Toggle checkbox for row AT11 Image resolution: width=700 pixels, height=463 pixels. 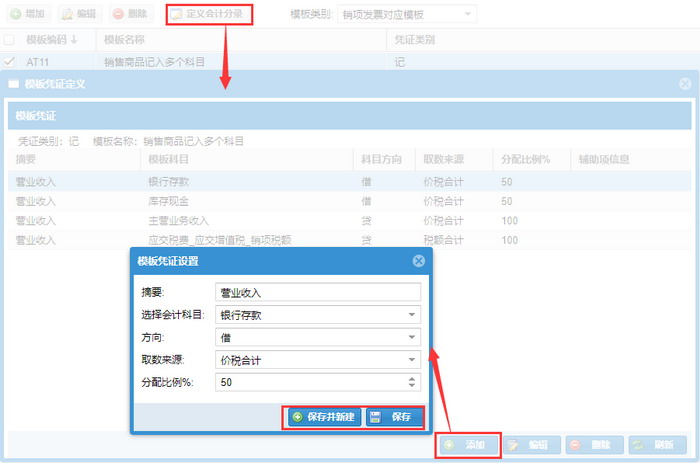click(9, 62)
